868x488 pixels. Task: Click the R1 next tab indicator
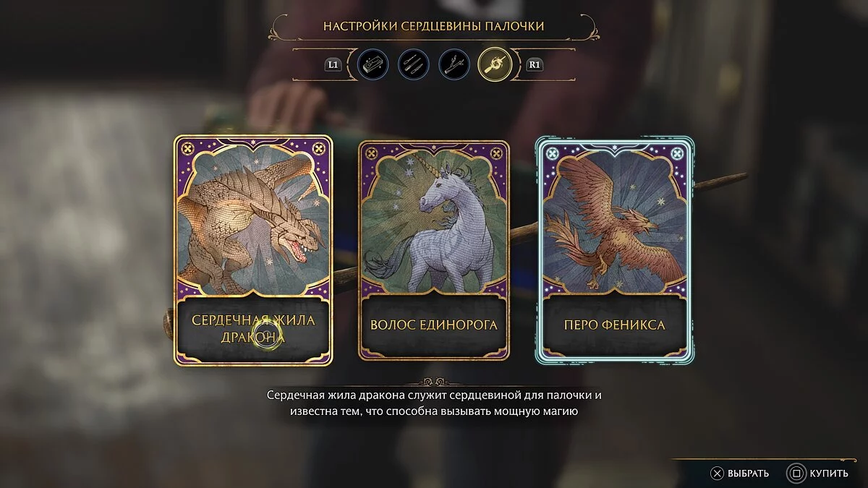535,64
